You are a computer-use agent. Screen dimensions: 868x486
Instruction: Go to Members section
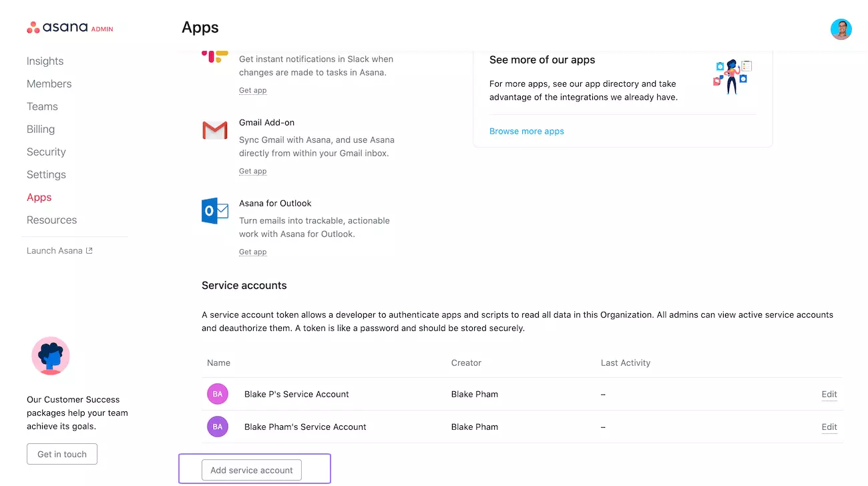49,83
